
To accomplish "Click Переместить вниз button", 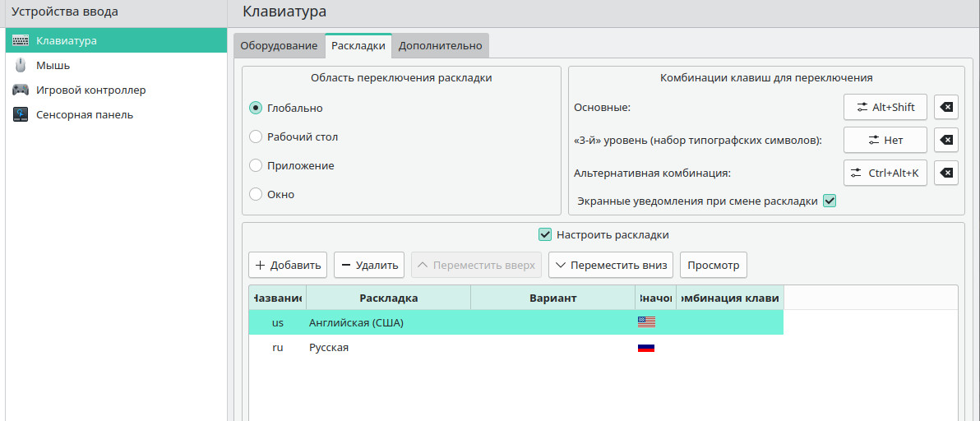I will click(x=611, y=265).
